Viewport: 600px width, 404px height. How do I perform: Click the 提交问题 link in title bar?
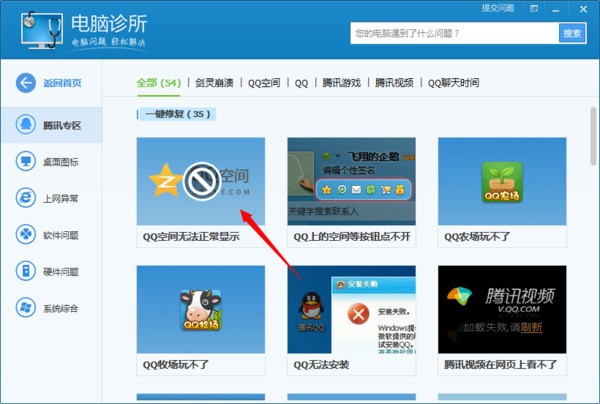point(498,8)
